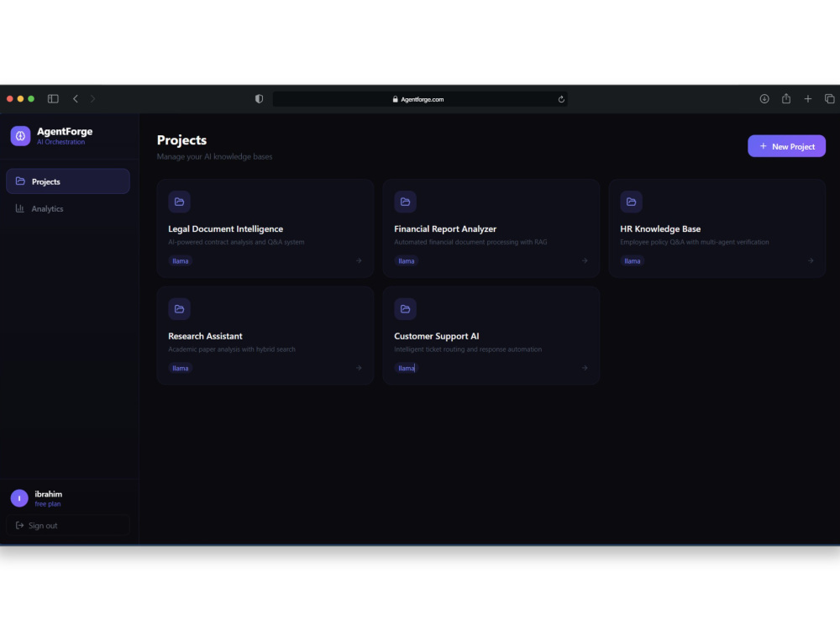Click the llama tag on Research Assistant
This screenshot has height=630, width=840.
pos(181,368)
